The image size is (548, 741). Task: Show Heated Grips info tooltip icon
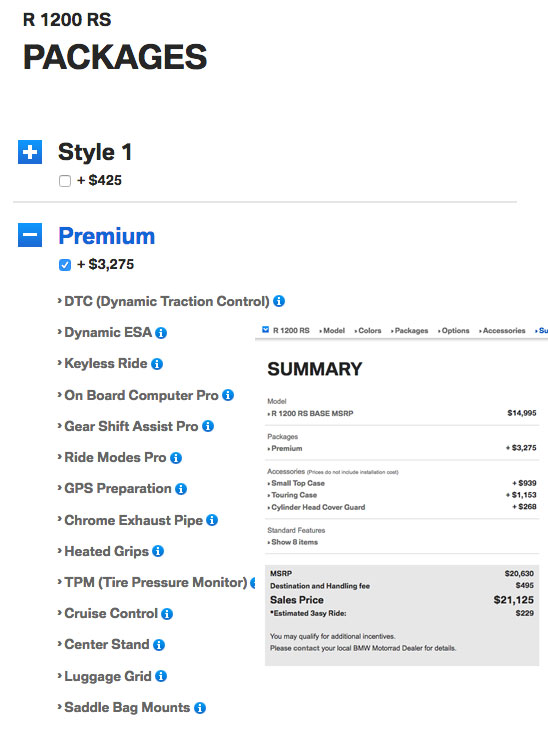click(x=158, y=551)
